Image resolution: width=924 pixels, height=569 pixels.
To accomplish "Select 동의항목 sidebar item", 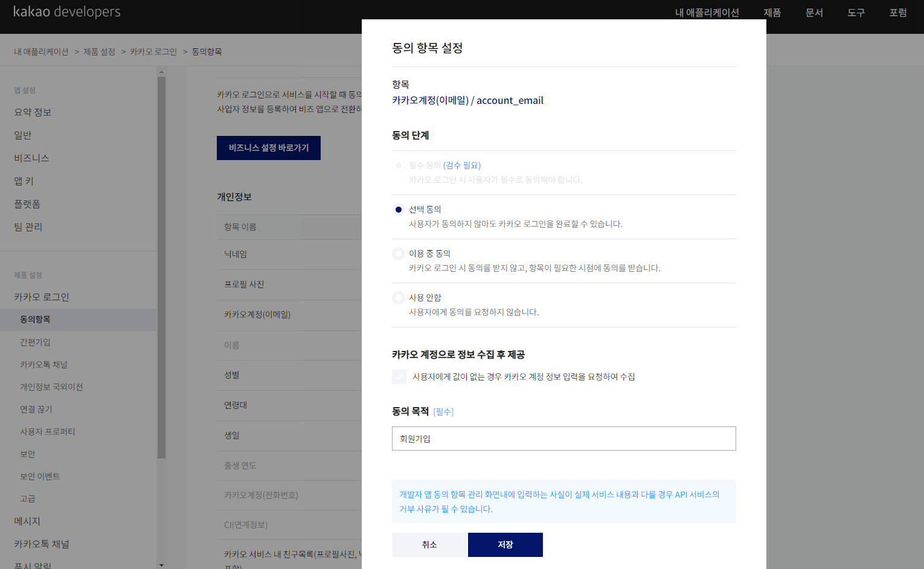I will point(79,320).
